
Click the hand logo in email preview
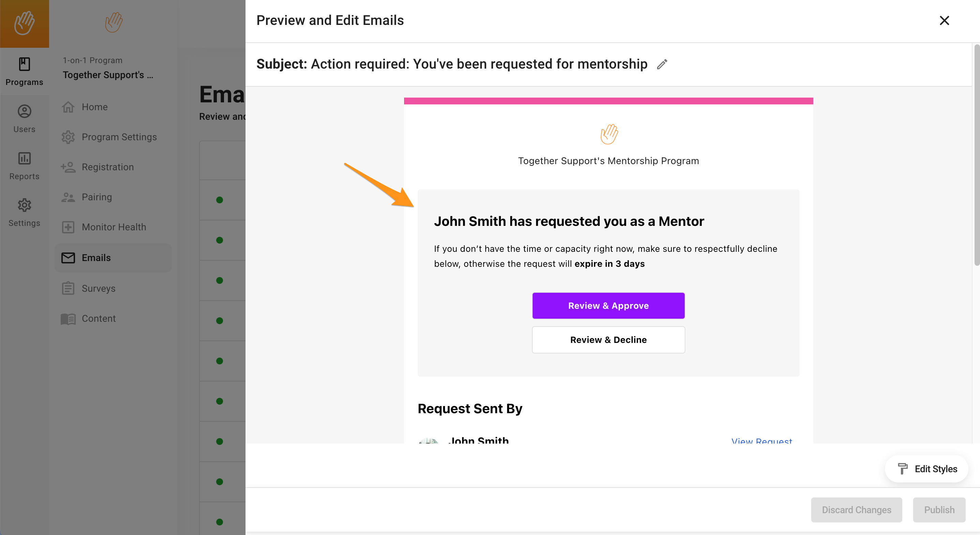[609, 134]
